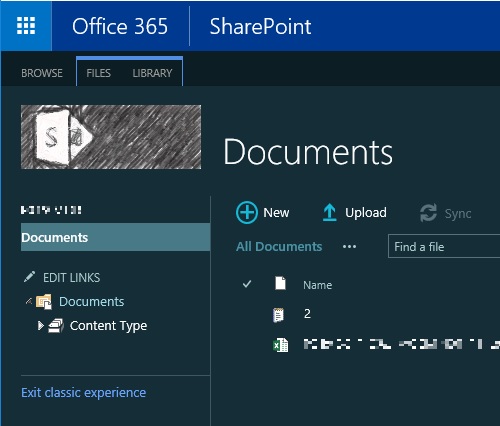Screen dimensions: 500x426
Task: Click the Documents page title
Action: tap(308, 152)
